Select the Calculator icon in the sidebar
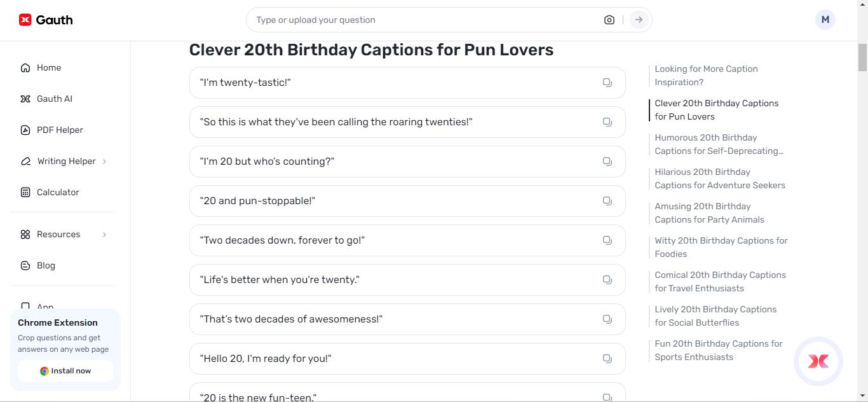Image resolution: width=868 pixels, height=402 pixels. (x=25, y=192)
